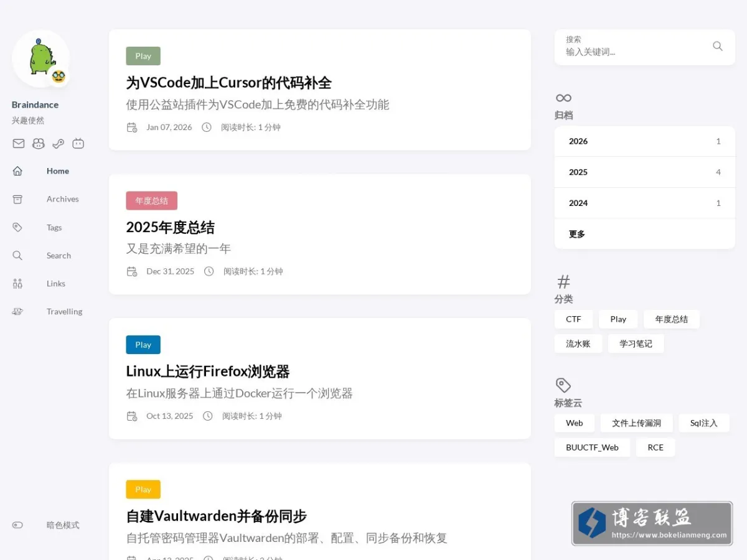Screen dimensions: 747x560
Task: Click the tag icon beside Tags in the sidebar
Action: tap(17, 228)
